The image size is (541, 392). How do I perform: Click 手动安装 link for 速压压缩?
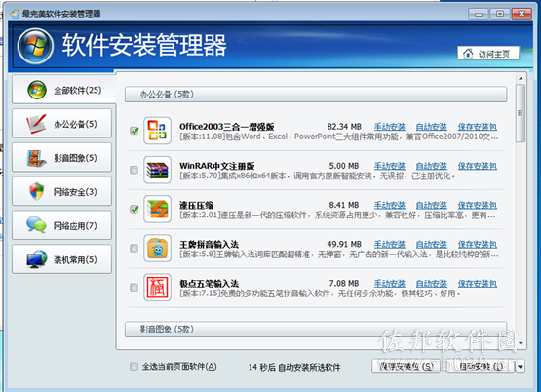[390, 205]
